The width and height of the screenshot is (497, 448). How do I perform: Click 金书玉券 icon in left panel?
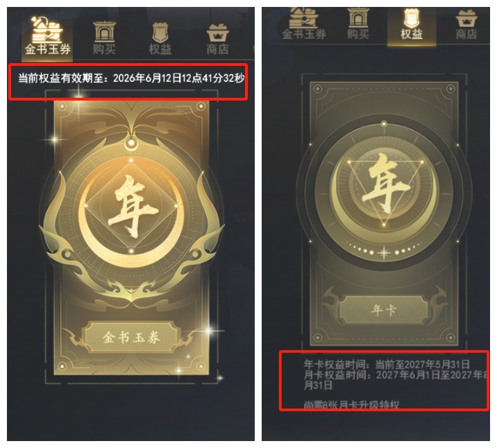(x=47, y=29)
